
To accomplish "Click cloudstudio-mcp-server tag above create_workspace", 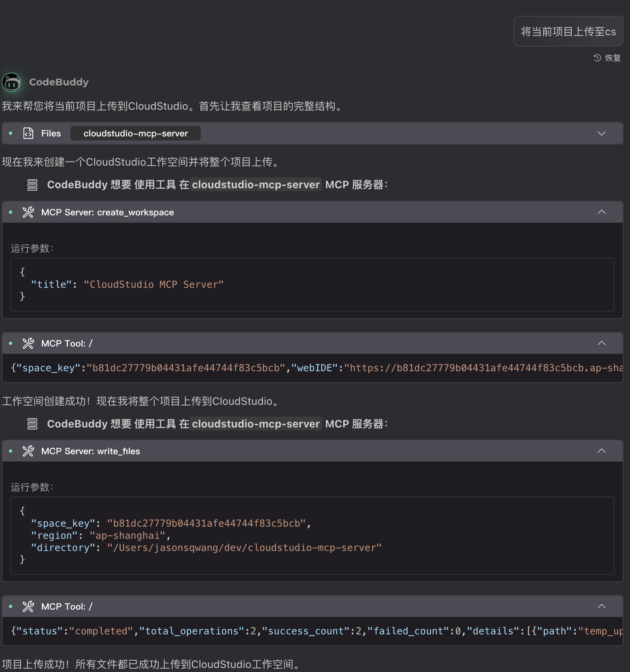I will [x=256, y=185].
